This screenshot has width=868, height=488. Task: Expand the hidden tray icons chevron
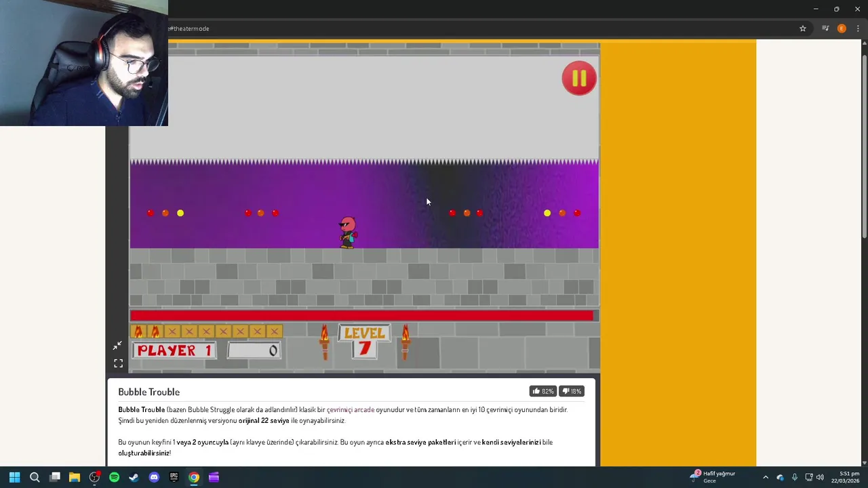coord(766,477)
